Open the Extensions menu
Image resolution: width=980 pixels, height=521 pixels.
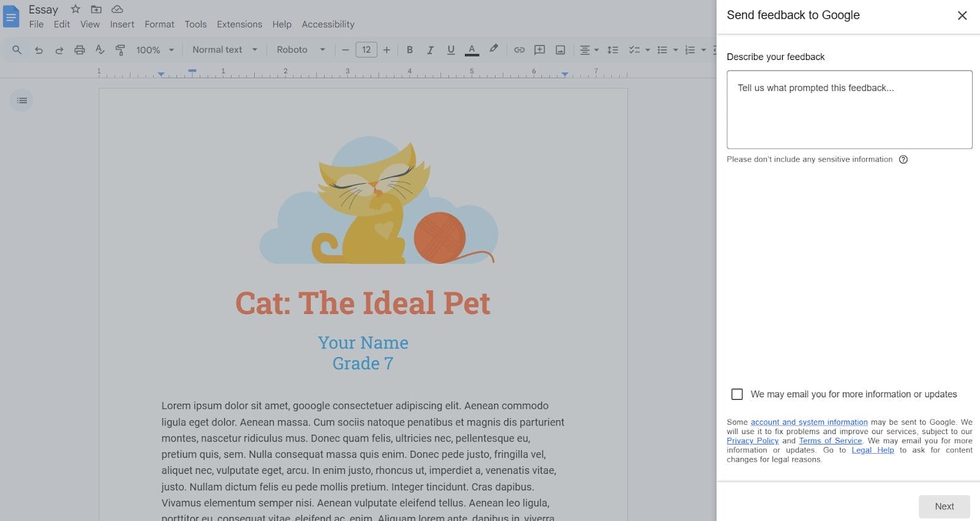[239, 24]
